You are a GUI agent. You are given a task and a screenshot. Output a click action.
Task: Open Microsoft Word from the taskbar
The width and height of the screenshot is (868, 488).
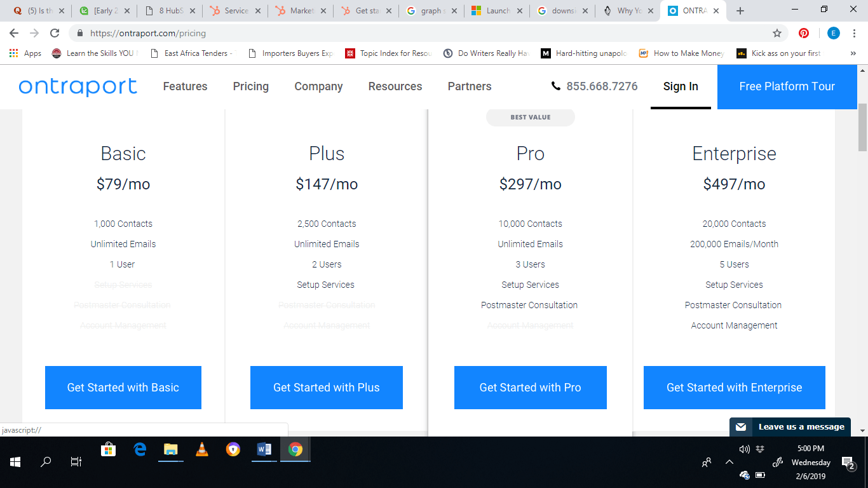[264, 449]
